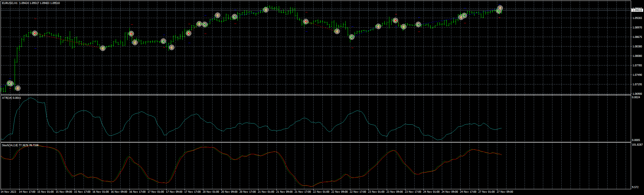Click the 23 Nov 01:00 time axis label
The width and height of the screenshot is (644, 195).
(376, 192)
